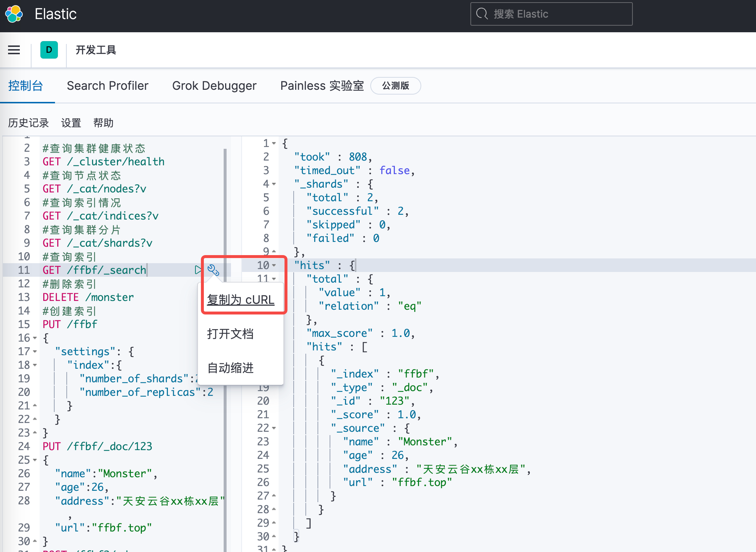Click comment #创建索引

[69, 311]
